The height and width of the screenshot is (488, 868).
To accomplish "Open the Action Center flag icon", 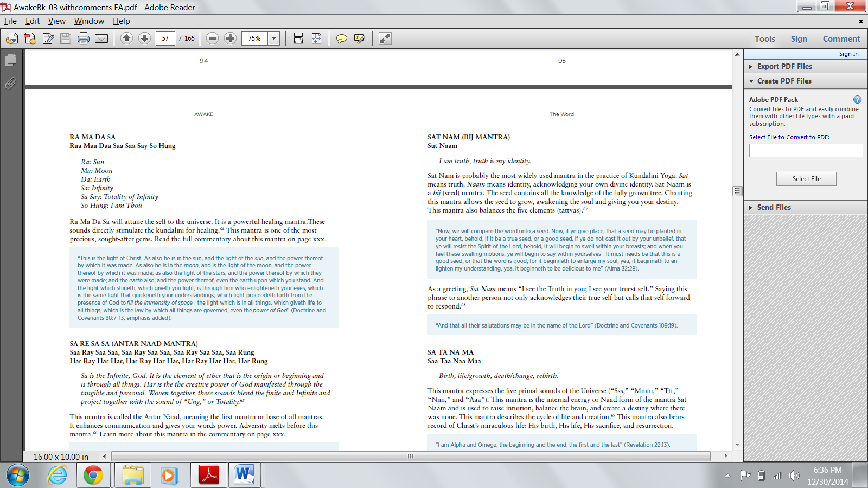I will tap(745, 476).
